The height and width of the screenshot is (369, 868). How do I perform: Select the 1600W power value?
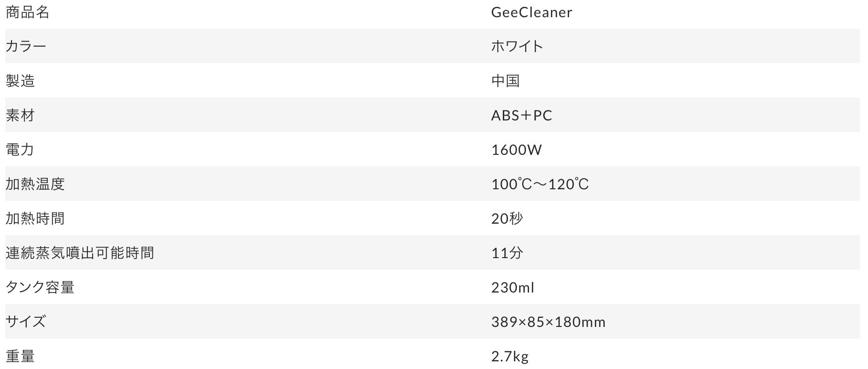click(x=516, y=150)
